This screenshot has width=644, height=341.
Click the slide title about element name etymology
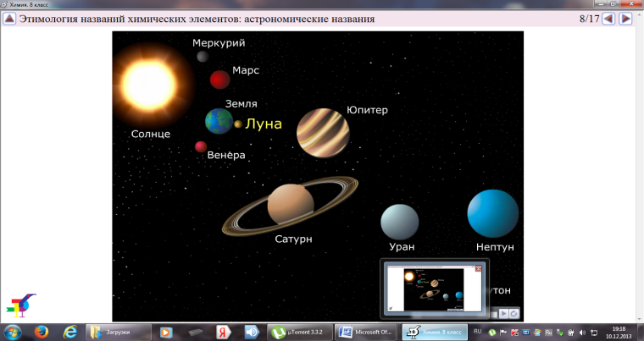tap(197, 19)
